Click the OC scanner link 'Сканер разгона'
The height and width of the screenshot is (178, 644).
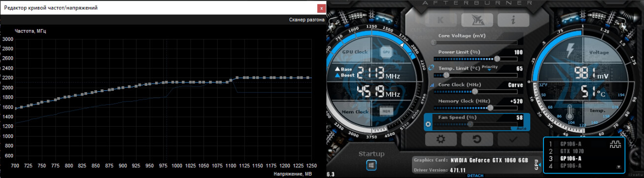click(306, 20)
